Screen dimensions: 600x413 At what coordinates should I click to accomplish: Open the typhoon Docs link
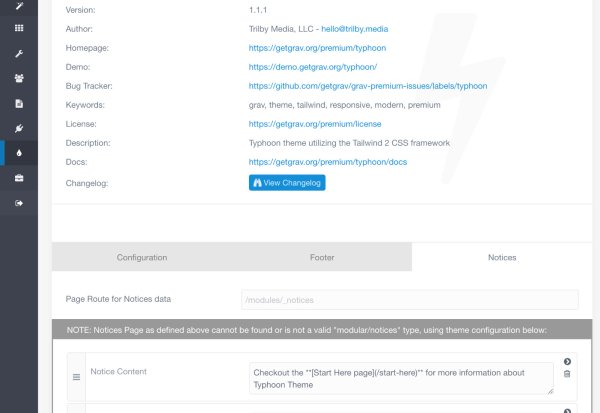[328, 162]
